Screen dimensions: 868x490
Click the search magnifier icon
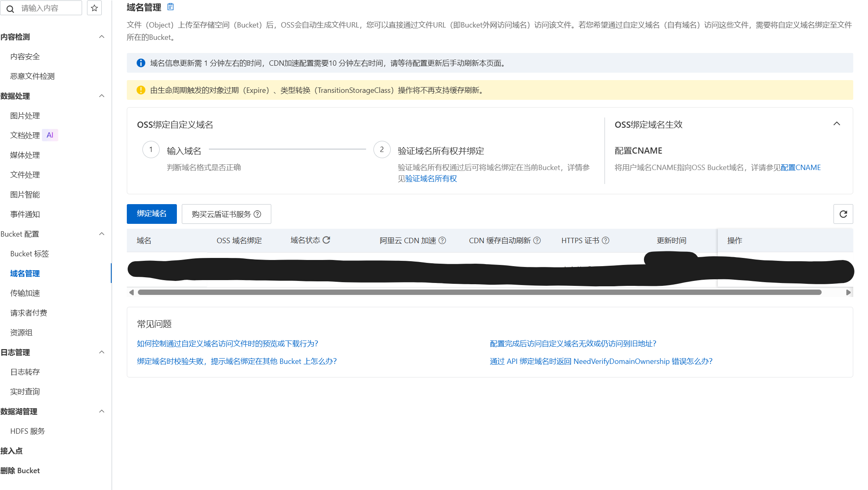pos(10,9)
